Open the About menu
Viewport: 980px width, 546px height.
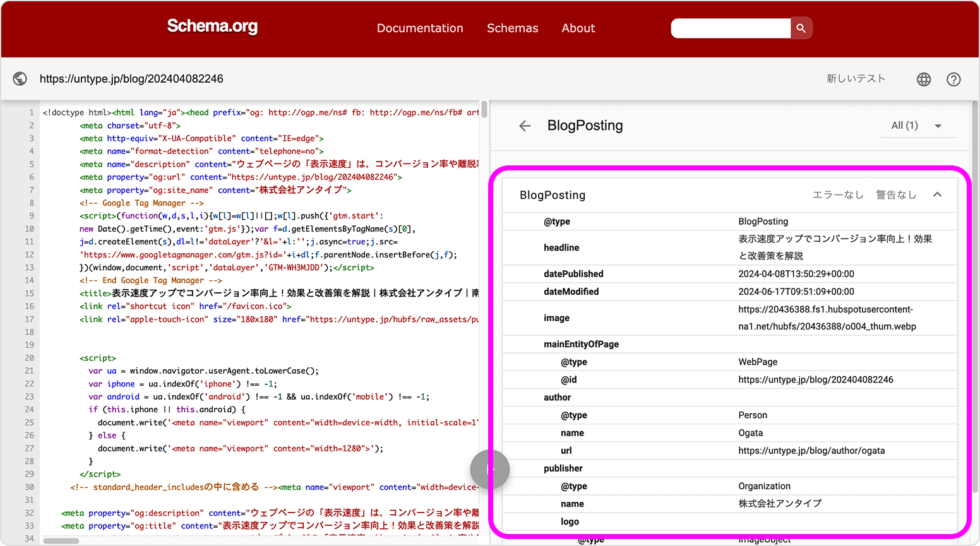[x=578, y=28]
